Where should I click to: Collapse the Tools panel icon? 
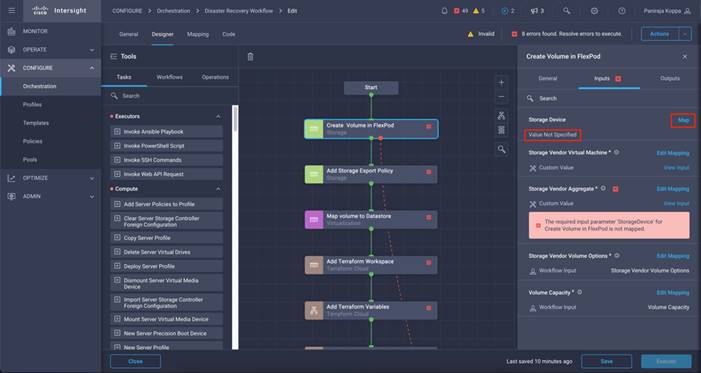(114, 56)
